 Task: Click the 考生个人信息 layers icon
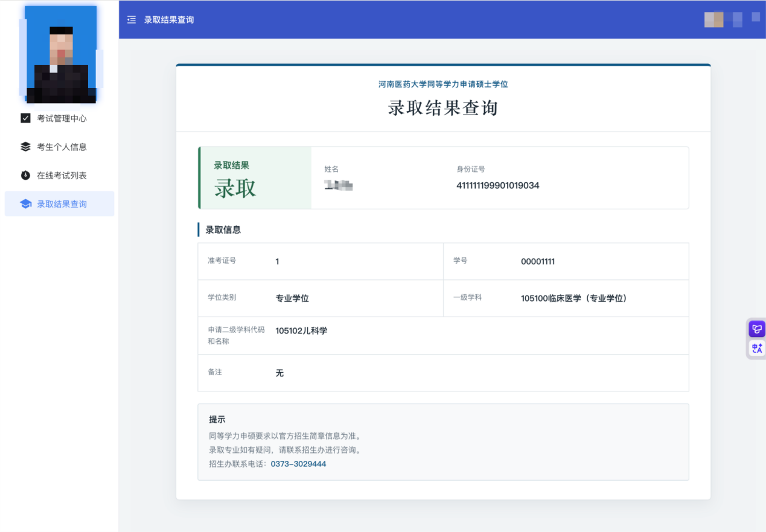pos(25,147)
